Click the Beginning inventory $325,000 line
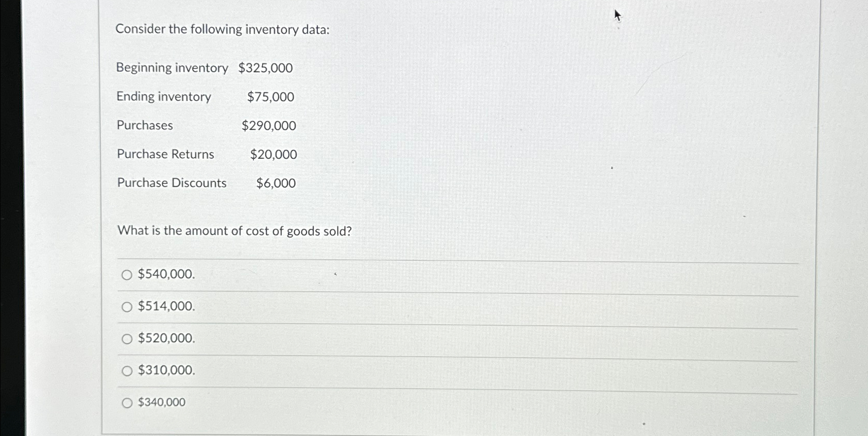868x436 pixels. [x=203, y=68]
